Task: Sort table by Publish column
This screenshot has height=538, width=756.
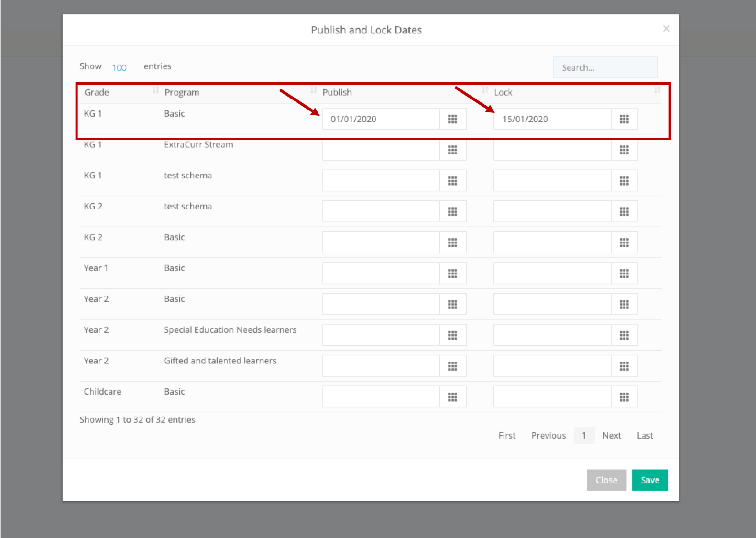Action: [x=404, y=92]
